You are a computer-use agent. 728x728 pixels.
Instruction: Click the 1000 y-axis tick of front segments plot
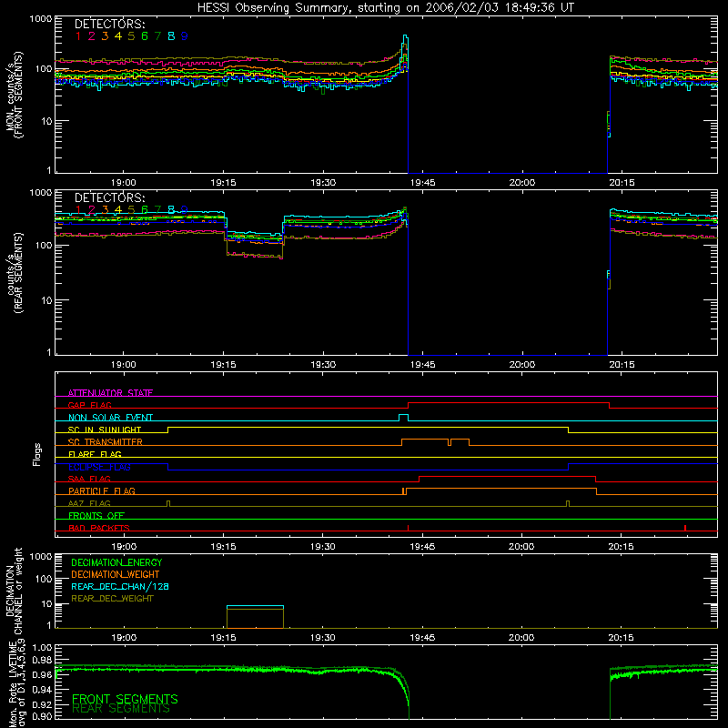[41, 19]
